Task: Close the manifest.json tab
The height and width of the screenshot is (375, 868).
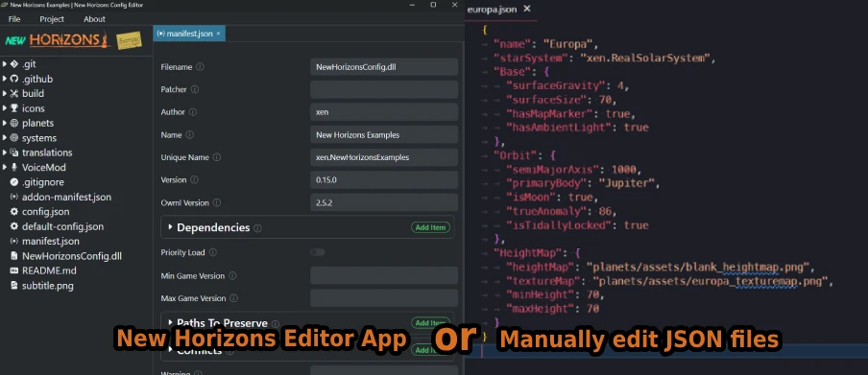Action: tap(218, 34)
